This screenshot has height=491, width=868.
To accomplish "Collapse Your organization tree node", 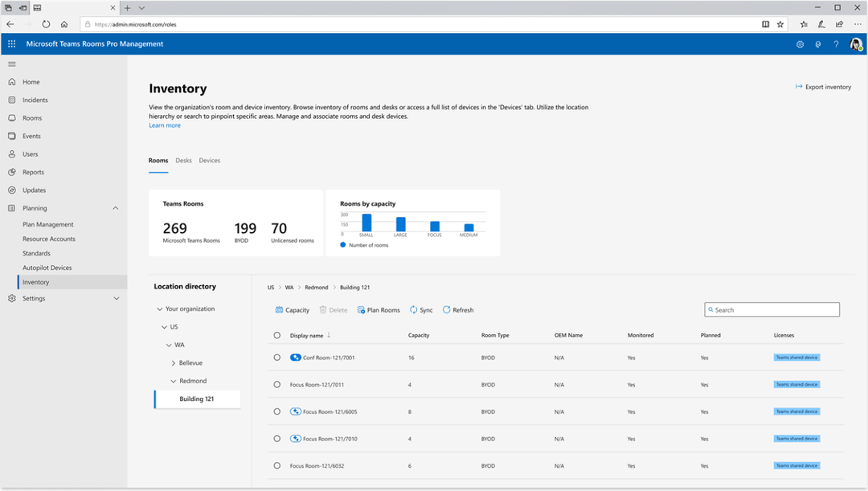I will (x=159, y=309).
